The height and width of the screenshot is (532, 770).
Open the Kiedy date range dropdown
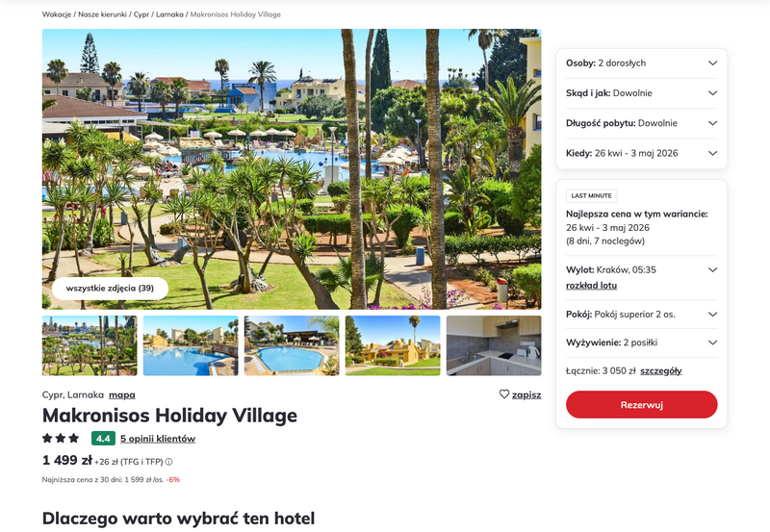tap(641, 153)
